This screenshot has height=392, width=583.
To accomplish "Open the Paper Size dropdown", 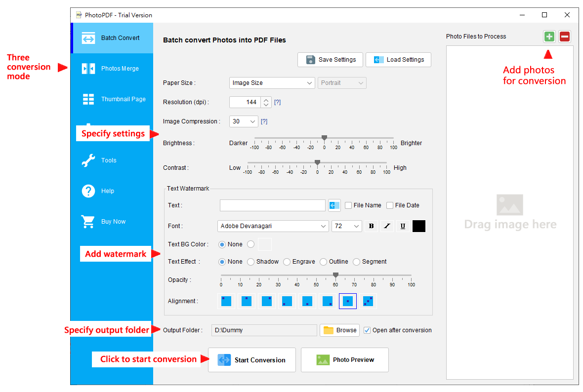I will pos(272,83).
